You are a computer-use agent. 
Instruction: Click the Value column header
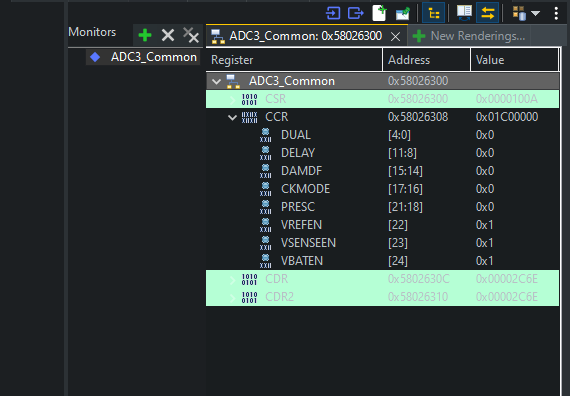pyautogui.click(x=514, y=60)
